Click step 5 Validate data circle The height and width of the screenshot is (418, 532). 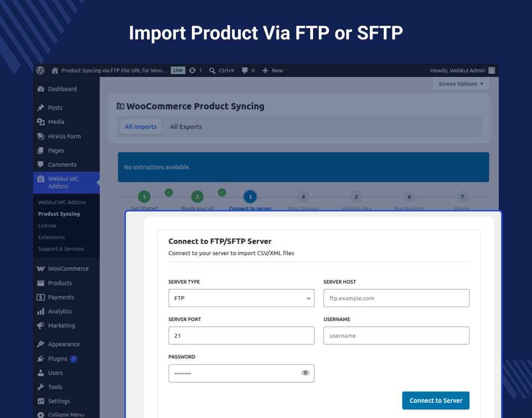coord(356,197)
